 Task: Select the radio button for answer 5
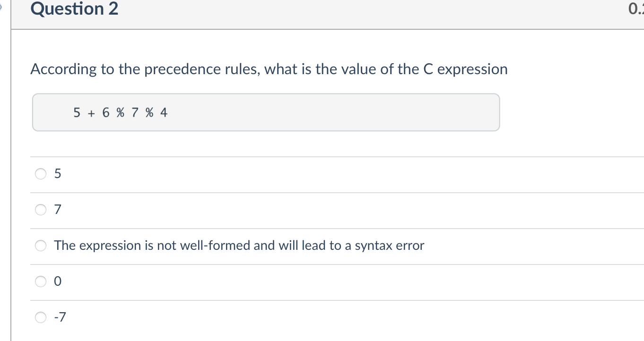[41, 174]
